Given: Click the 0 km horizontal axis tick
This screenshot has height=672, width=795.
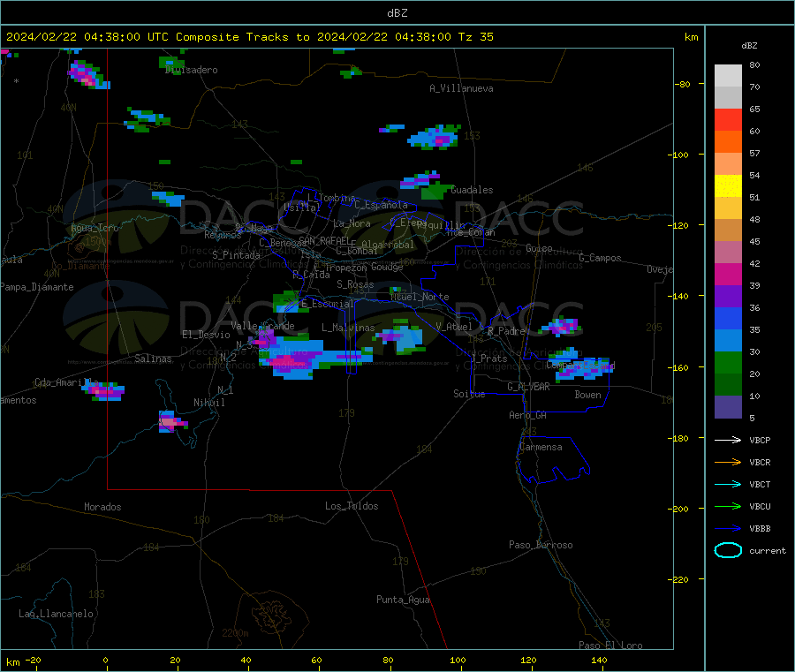Looking at the screenshot, I should click(105, 660).
